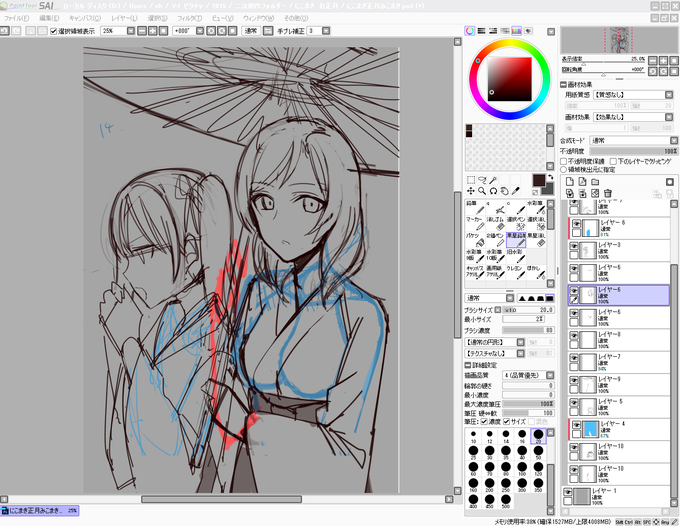The image size is (680, 526).
Task: Toggle pressure 濃度 density checkbox
Action: tap(484, 421)
